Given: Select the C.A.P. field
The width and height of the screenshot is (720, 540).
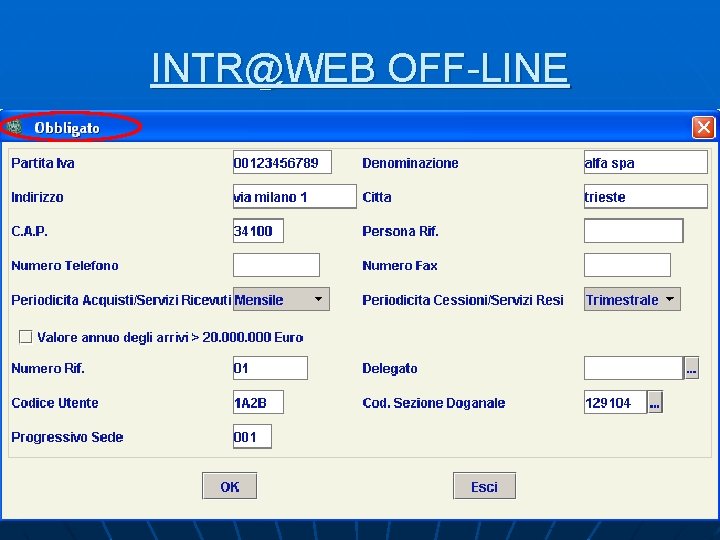Looking at the screenshot, I should pyautogui.click(x=258, y=231).
